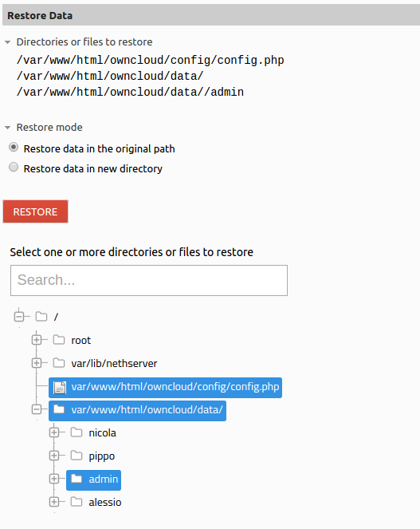Click the alessio folder icon

(x=77, y=502)
